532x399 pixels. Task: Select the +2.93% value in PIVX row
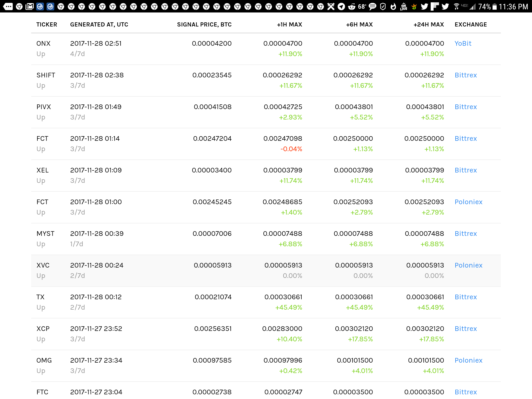click(290, 117)
